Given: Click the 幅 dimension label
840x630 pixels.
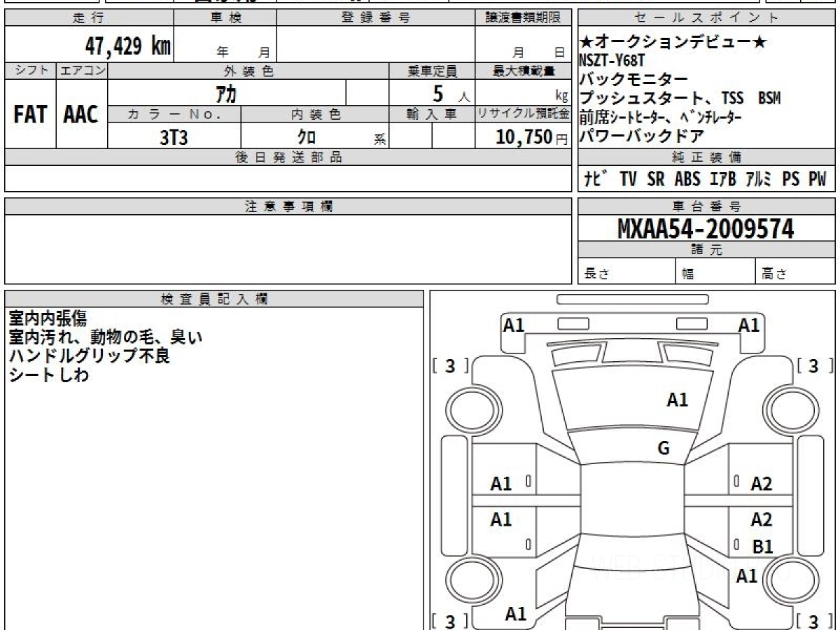Looking at the screenshot, I should (x=688, y=274).
